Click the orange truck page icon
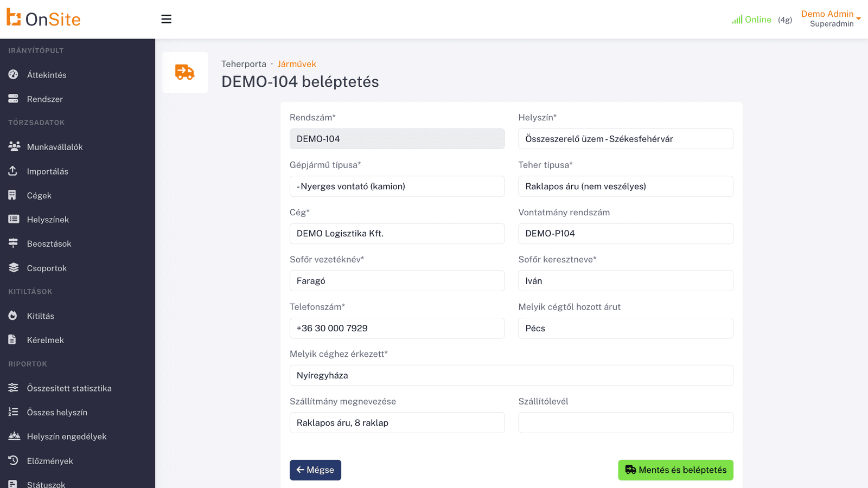The height and width of the screenshot is (488, 868). [x=185, y=72]
